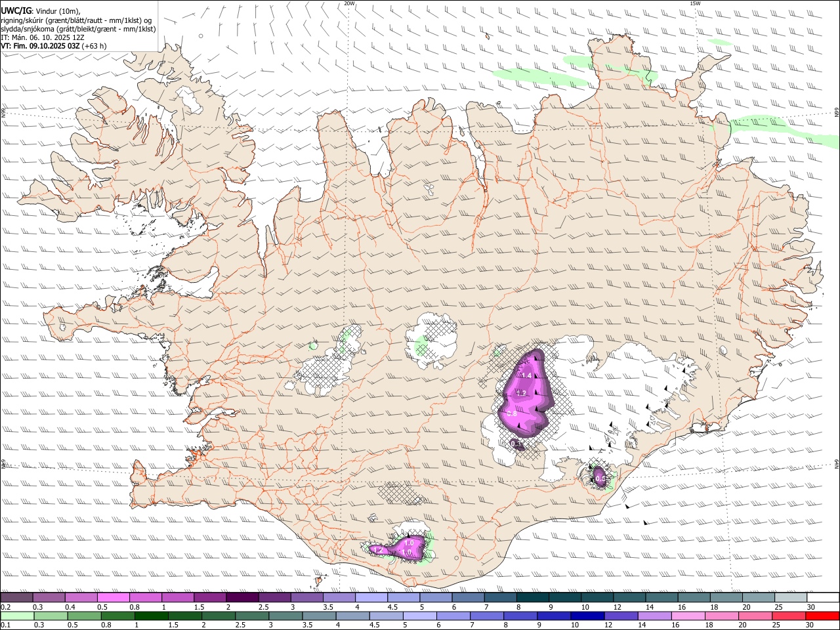Click the top legend swatch between 9 and 10

tap(565, 598)
